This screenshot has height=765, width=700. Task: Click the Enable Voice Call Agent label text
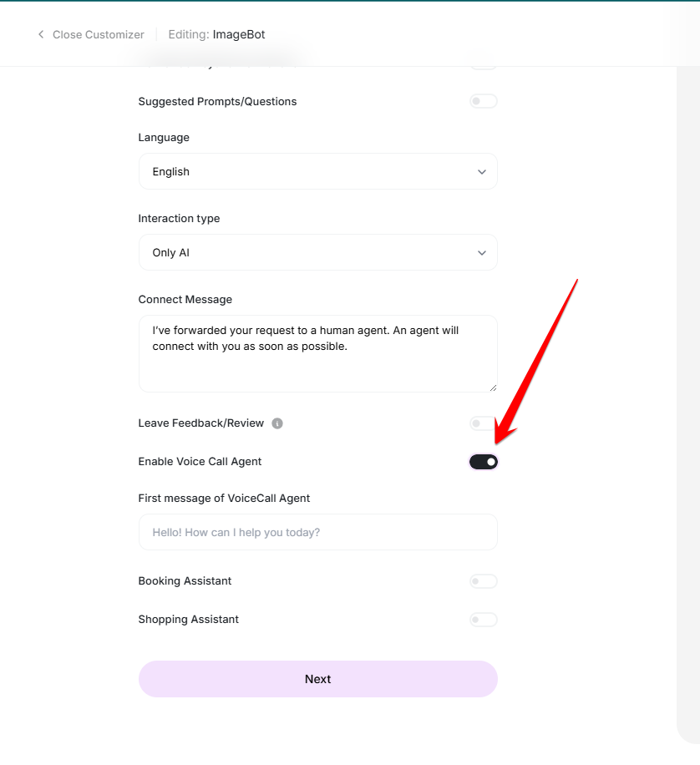200,462
